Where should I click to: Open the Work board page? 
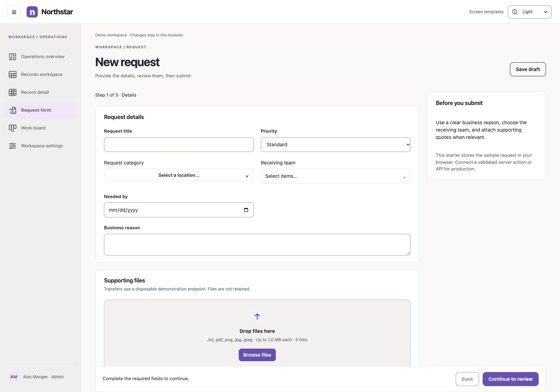tap(41, 128)
